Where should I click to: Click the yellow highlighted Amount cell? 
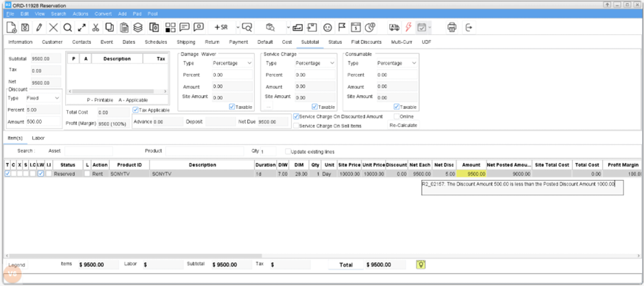[x=471, y=174]
